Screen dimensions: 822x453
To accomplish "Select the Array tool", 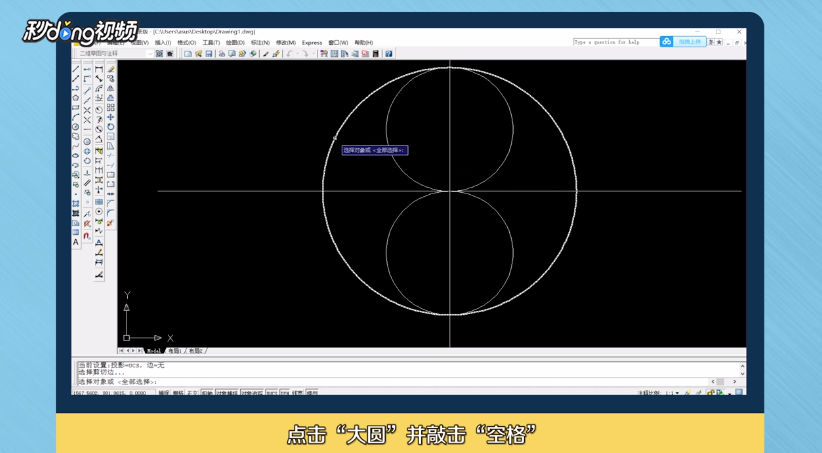I will tap(111, 107).
